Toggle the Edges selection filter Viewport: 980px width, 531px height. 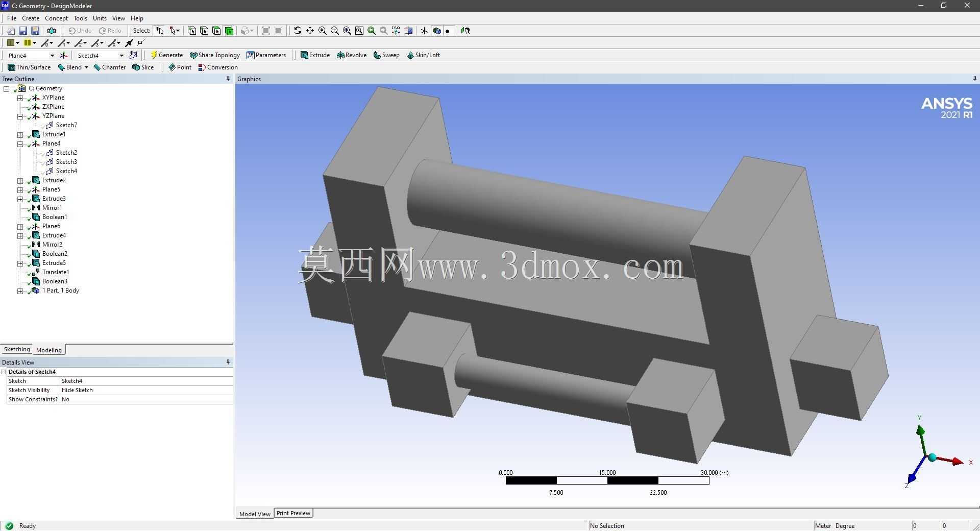204,31
